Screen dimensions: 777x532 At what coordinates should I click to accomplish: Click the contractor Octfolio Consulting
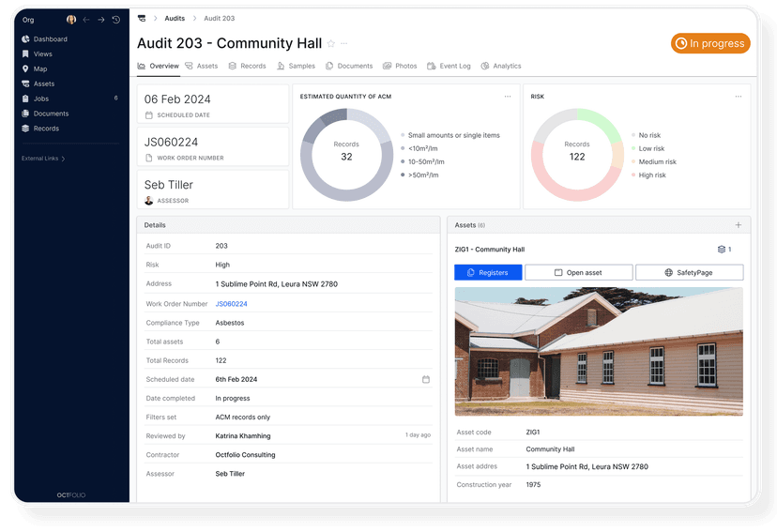click(x=245, y=455)
